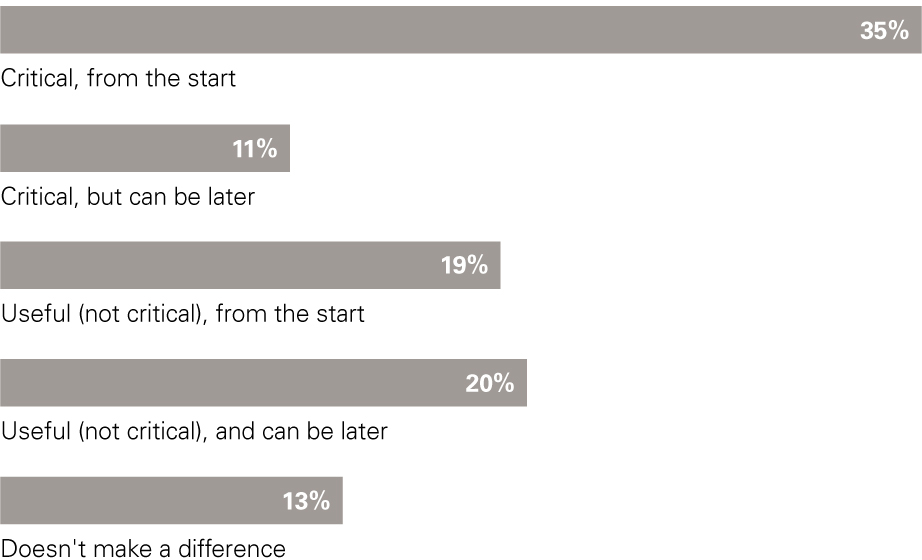
Task: Select the 13% value label
Action: click(306, 501)
